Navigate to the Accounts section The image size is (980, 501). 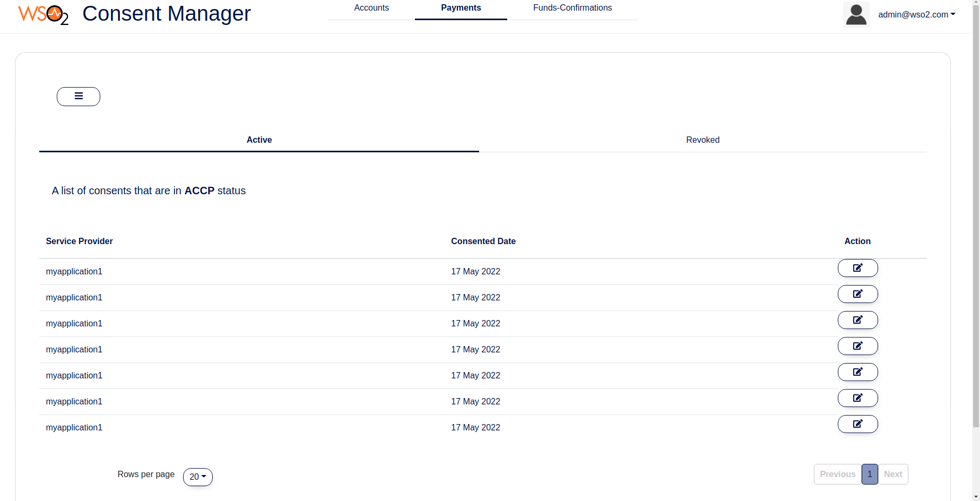click(371, 8)
